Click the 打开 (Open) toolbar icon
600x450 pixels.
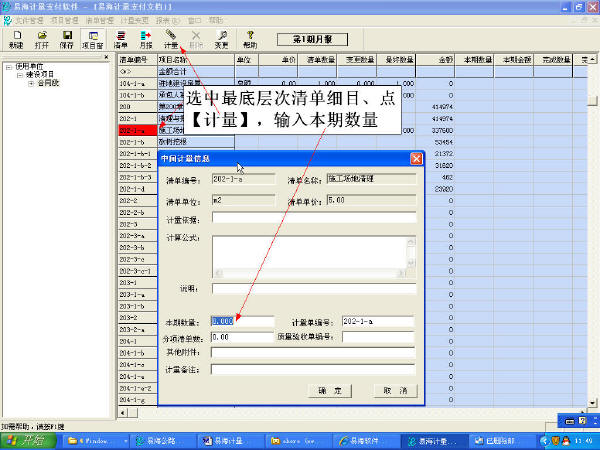(42, 39)
